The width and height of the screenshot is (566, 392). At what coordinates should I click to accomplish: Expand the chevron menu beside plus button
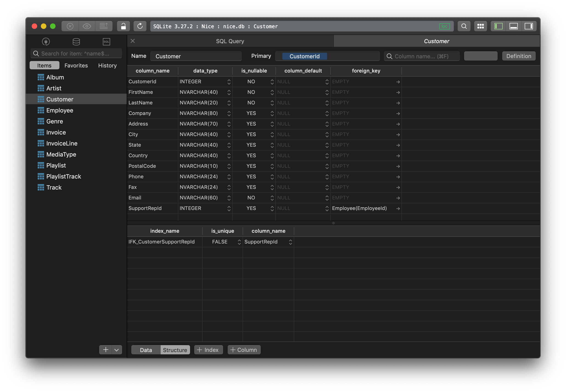pos(117,350)
